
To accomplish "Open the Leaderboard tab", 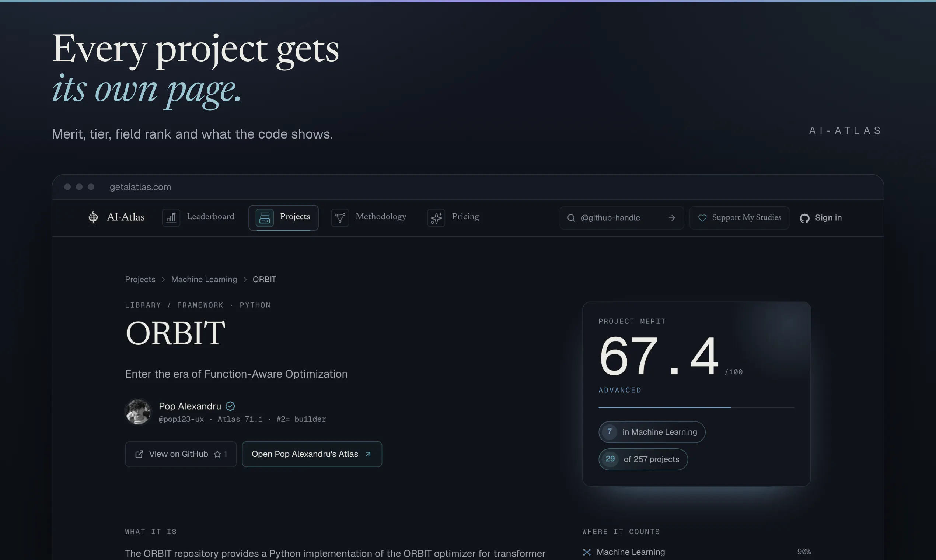I will [199, 218].
